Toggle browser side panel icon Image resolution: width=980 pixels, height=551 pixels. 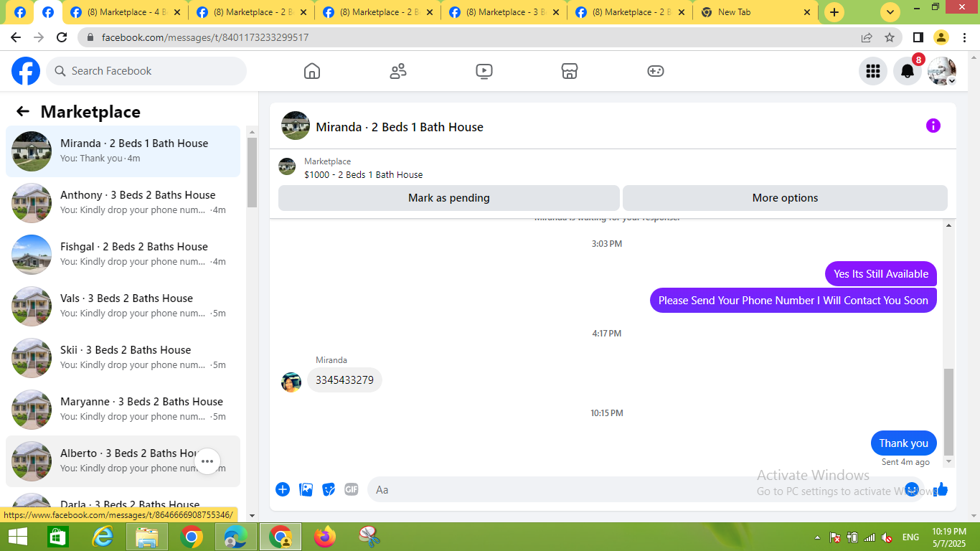[918, 37]
